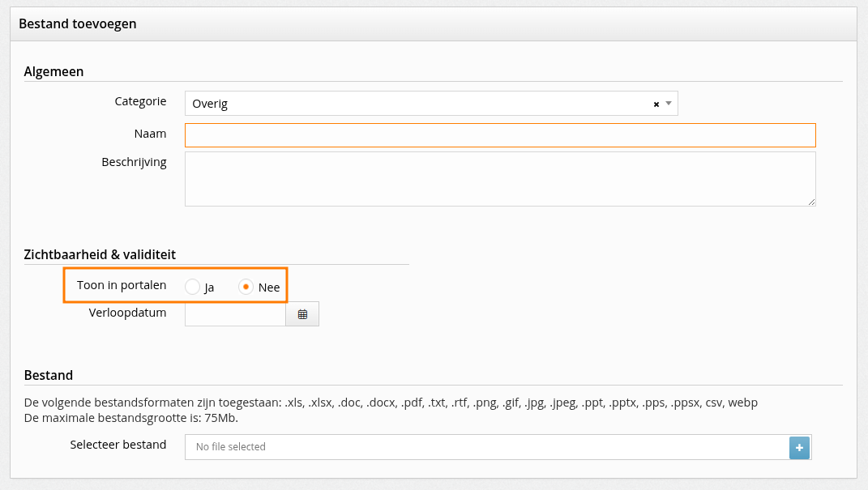
Task: Focus the Naam input field
Action: pos(500,135)
